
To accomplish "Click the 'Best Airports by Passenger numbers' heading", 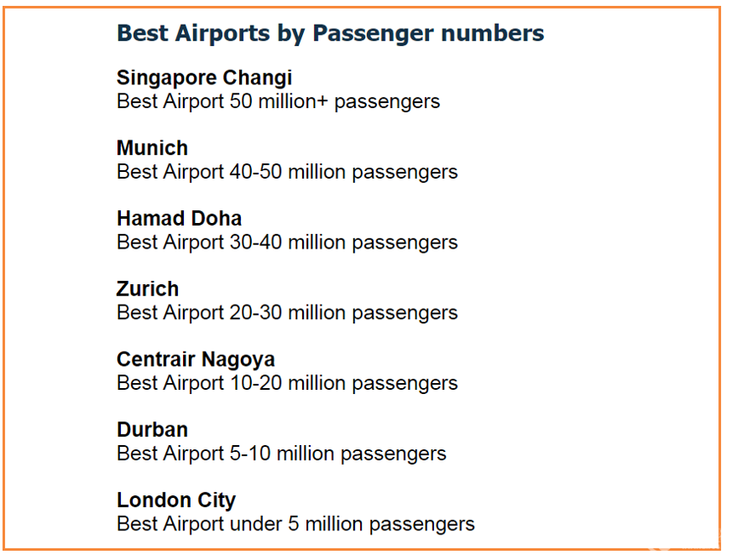I will coord(330,33).
